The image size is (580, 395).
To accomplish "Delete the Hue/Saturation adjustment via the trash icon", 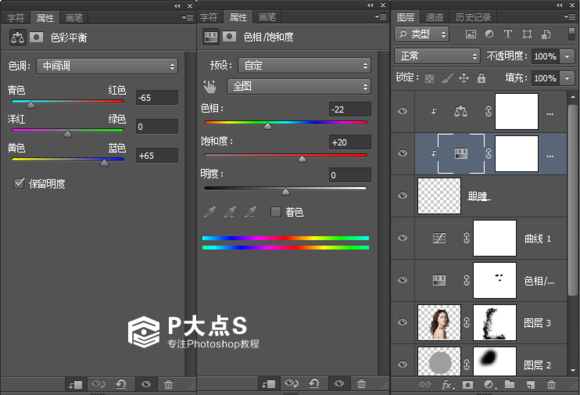I will pyautogui.click(x=361, y=384).
